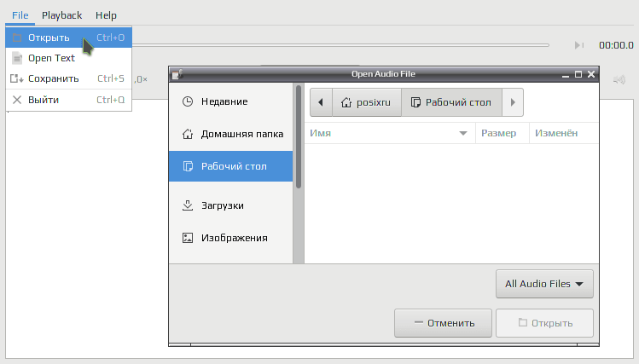Sort files by Изменён column
The image size is (639, 364).
(564, 133)
